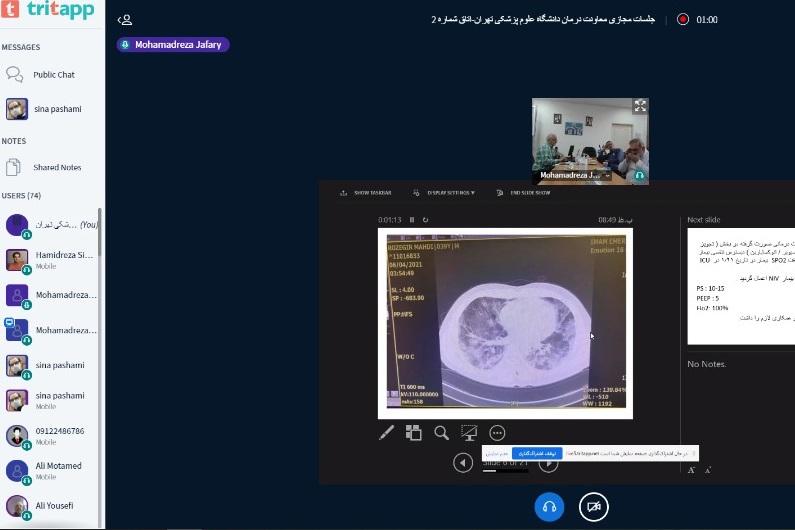795x530 pixels.
Task: Pause the presentation timer
Action: click(x=412, y=219)
